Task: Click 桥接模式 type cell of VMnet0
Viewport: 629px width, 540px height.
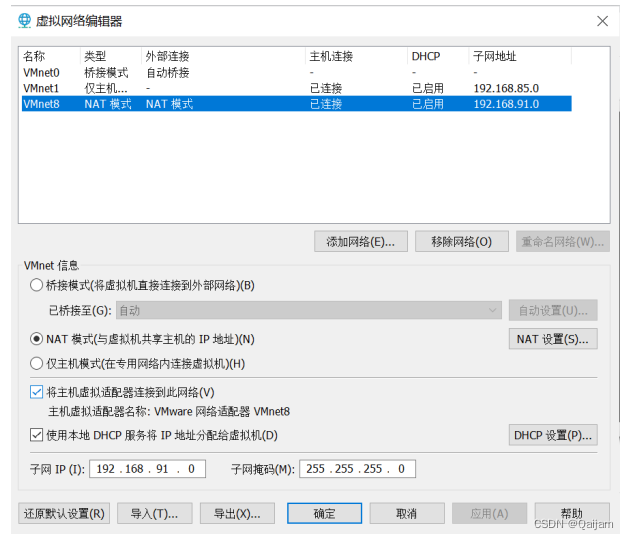Action: tap(106, 73)
